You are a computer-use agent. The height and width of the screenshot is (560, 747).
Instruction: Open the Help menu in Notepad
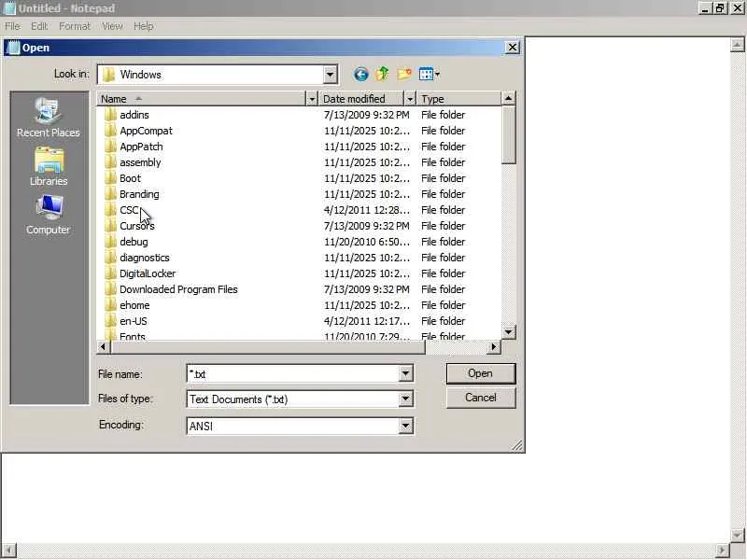(144, 26)
